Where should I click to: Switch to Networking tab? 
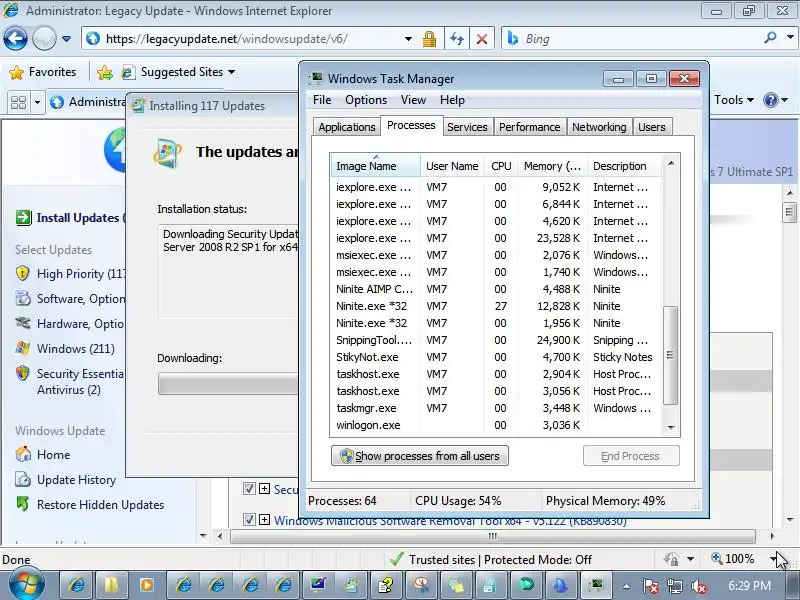coord(599,127)
